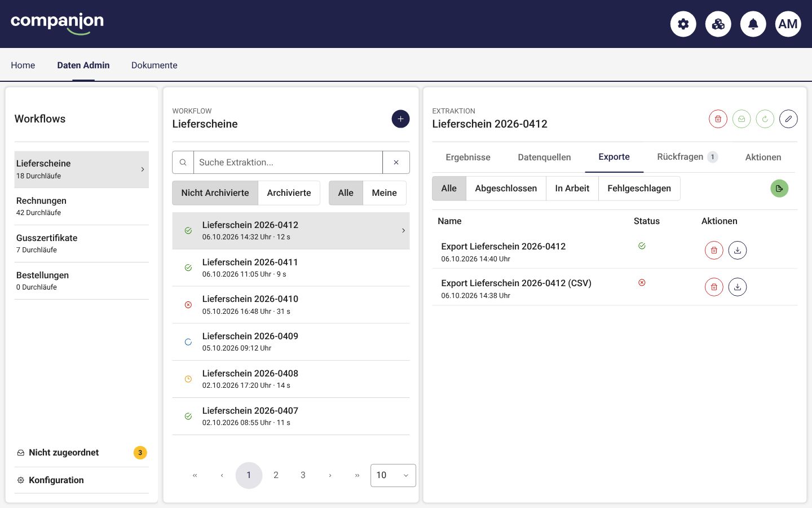
Task: Toggle the Alle extractions owner filter
Action: click(346, 192)
